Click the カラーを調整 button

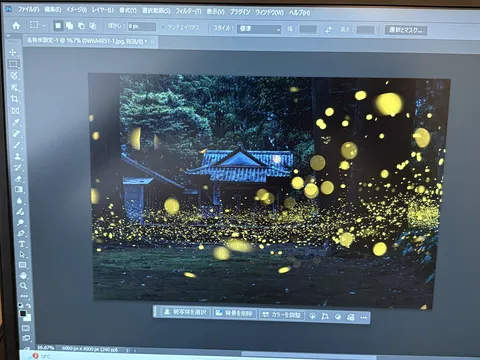click(282, 314)
